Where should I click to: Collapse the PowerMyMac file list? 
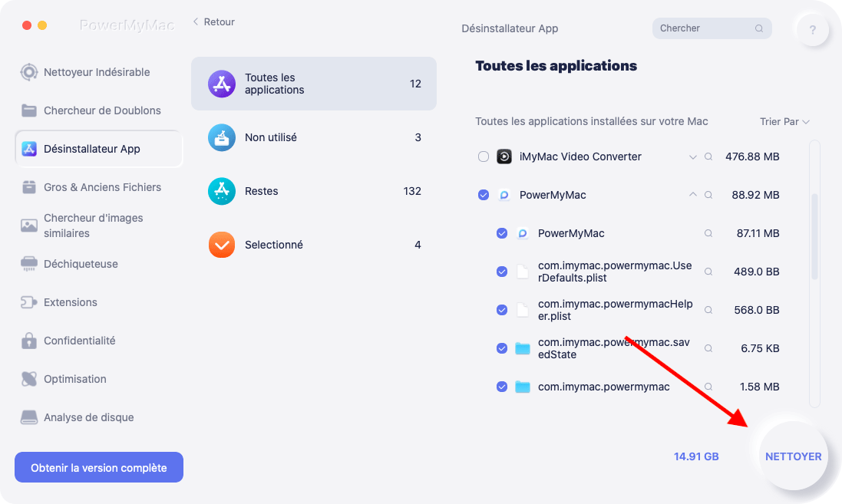(x=693, y=194)
